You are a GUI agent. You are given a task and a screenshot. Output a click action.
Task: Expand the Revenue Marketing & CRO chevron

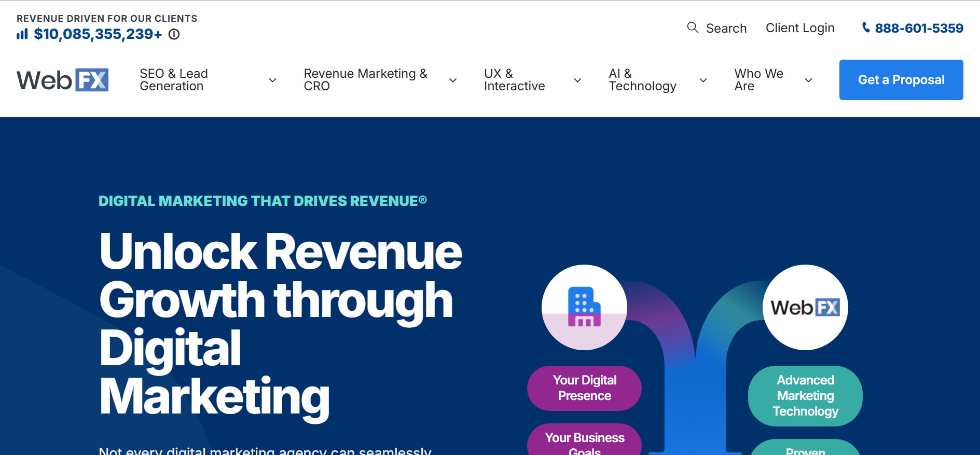click(453, 80)
